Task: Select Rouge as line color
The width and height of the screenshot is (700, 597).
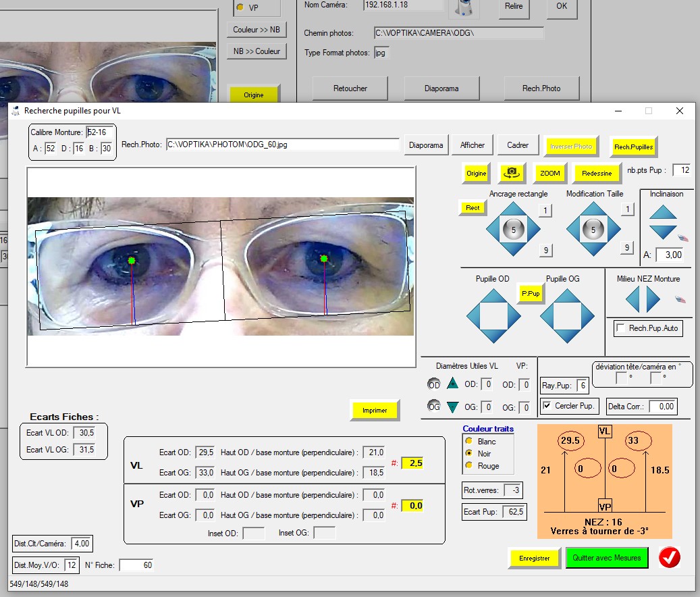Action: tap(468, 466)
